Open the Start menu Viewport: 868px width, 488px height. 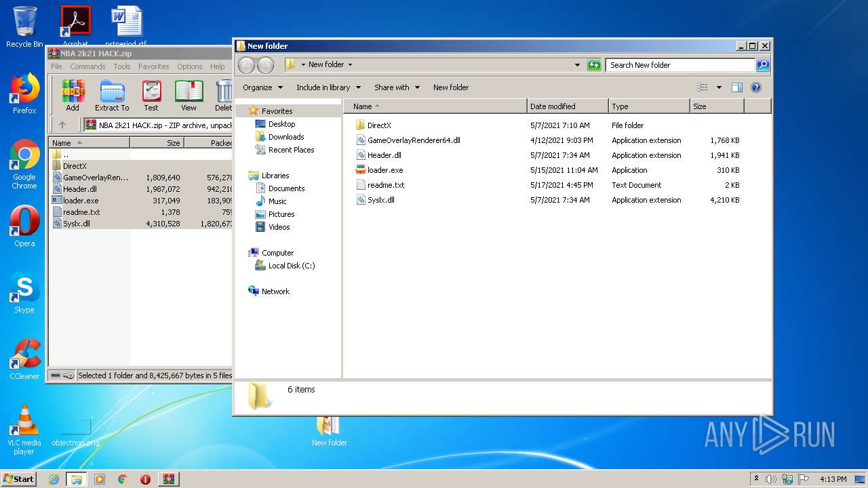click(18, 479)
